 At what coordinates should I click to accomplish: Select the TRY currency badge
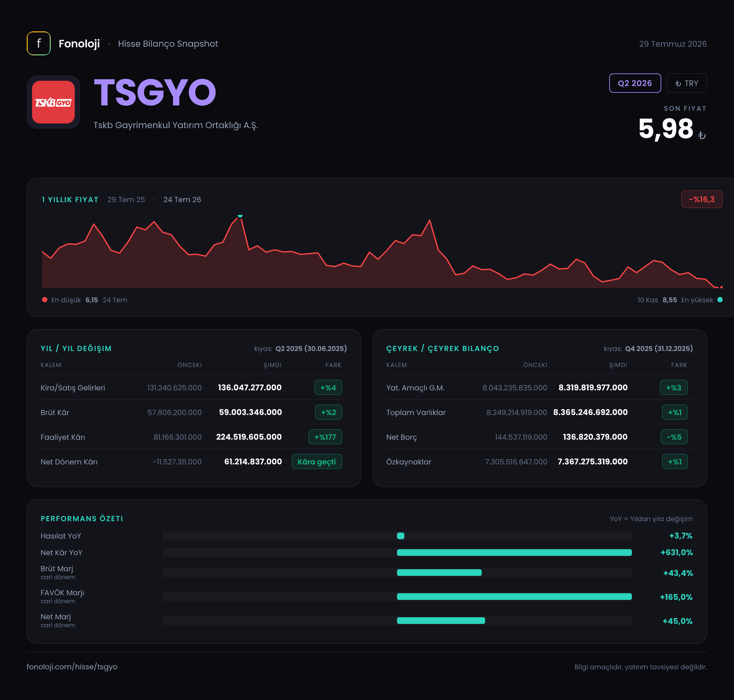point(687,83)
